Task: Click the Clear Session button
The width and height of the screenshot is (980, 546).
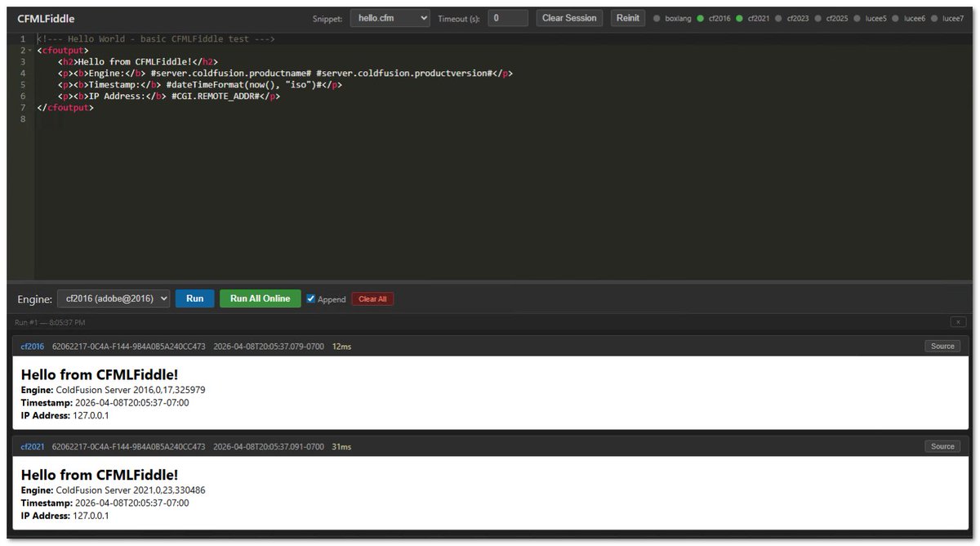Action: coord(569,18)
